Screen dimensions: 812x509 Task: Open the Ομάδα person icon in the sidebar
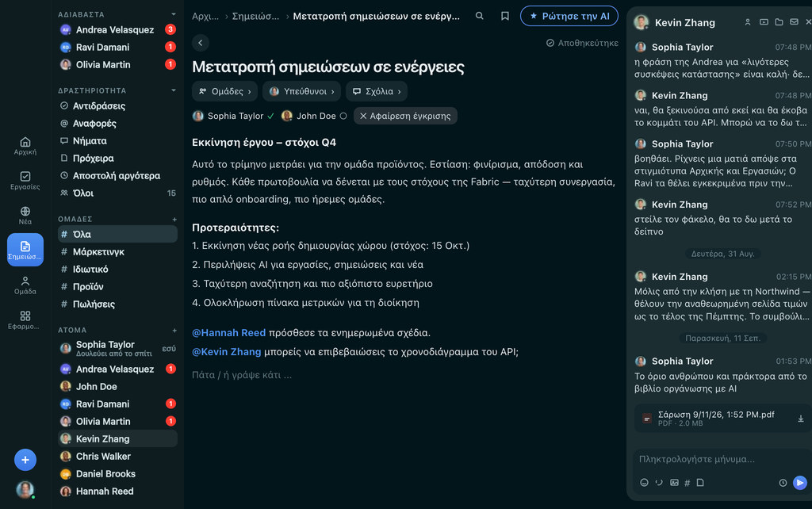coord(25,285)
